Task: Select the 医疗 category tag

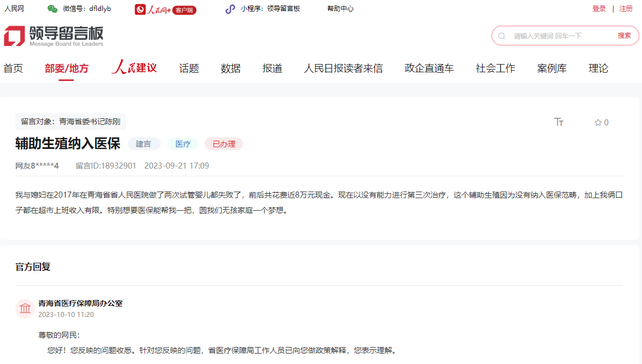Action: point(183,143)
